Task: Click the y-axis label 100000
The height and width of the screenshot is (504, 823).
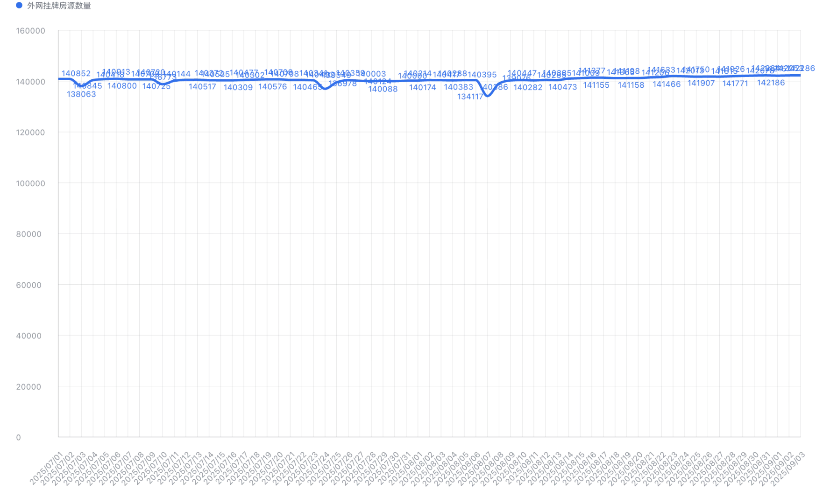Action: [30, 183]
